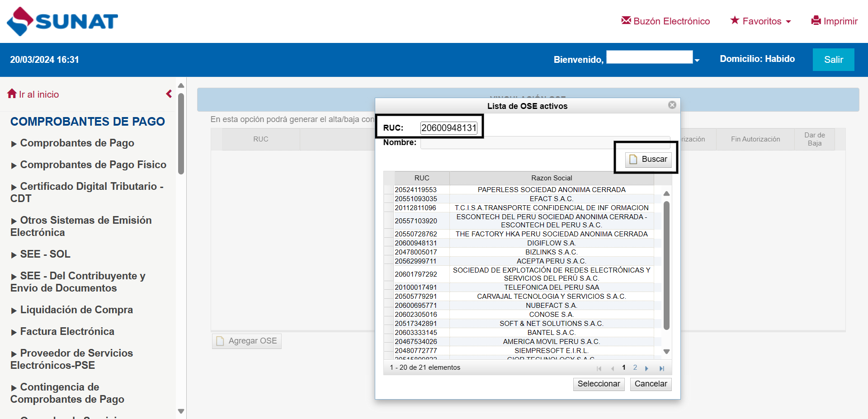Expand Proveedor de Servicios Electrónicos-PSE
The width and height of the screenshot is (868, 419).
tap(72, 359)
